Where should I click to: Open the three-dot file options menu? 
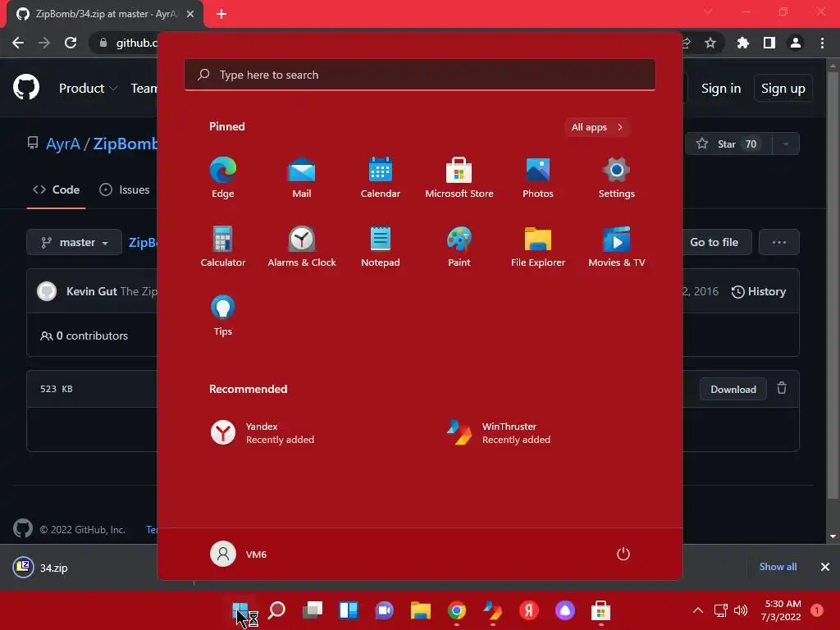click(779, 242)
